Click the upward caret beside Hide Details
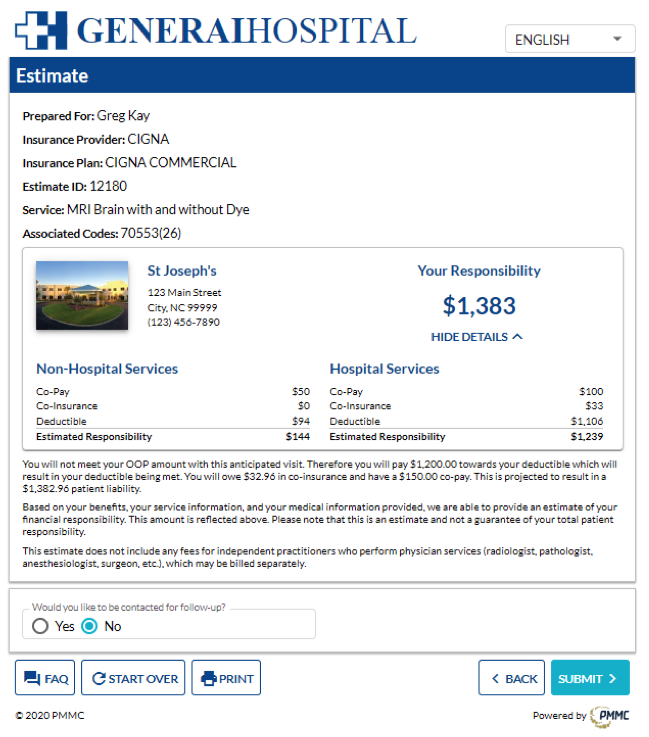 (x=517, y=337)
